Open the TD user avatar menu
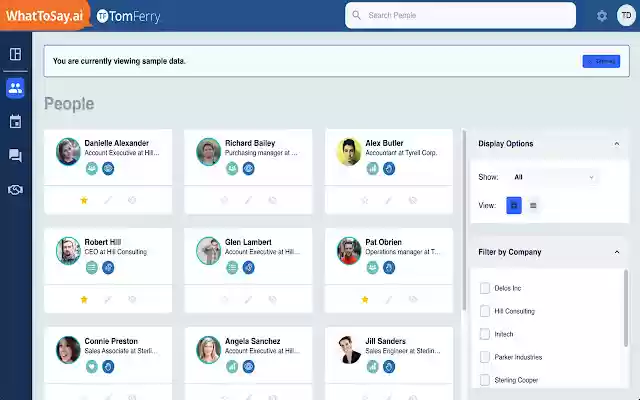The height and width of the screenshot is (400, 640). point(626,16)
